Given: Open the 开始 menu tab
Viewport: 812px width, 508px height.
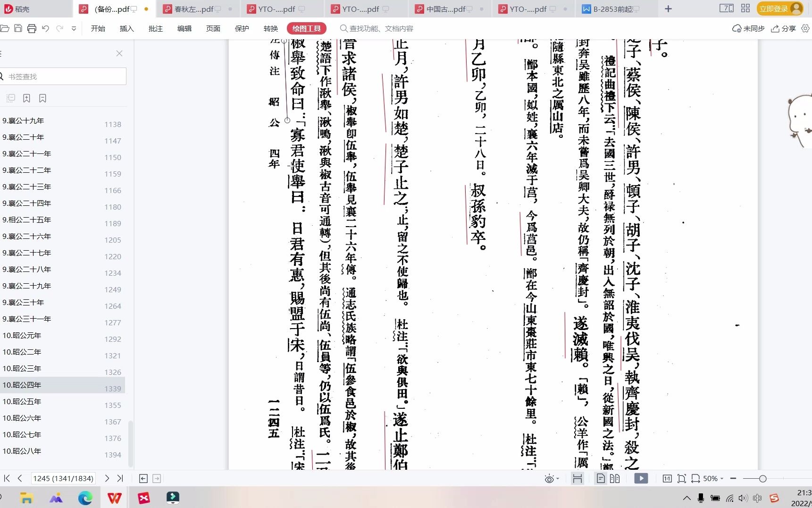Looking at the screenshot, I should [x=98, y=29].
